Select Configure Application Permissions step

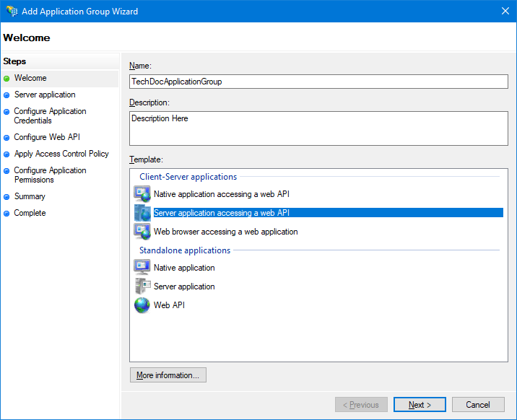[50, 175]
